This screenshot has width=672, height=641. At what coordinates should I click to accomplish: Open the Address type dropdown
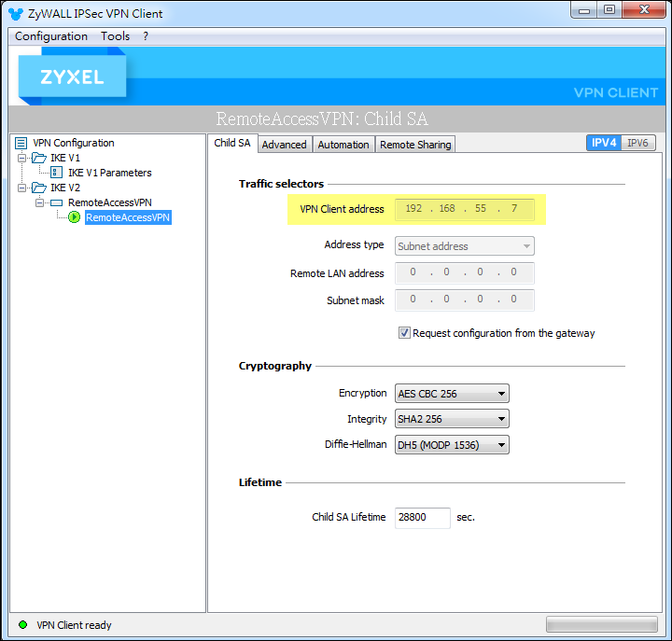click(x=465, y=246)
